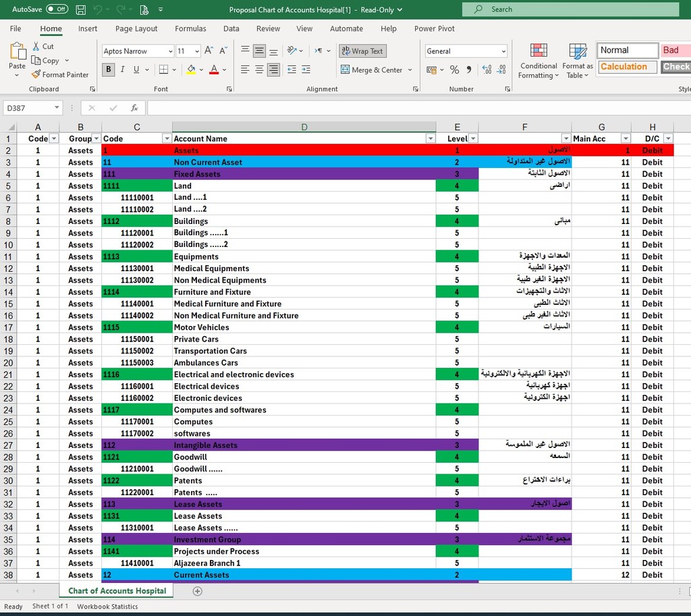Toggle Wrap Text button

point(362,51)
